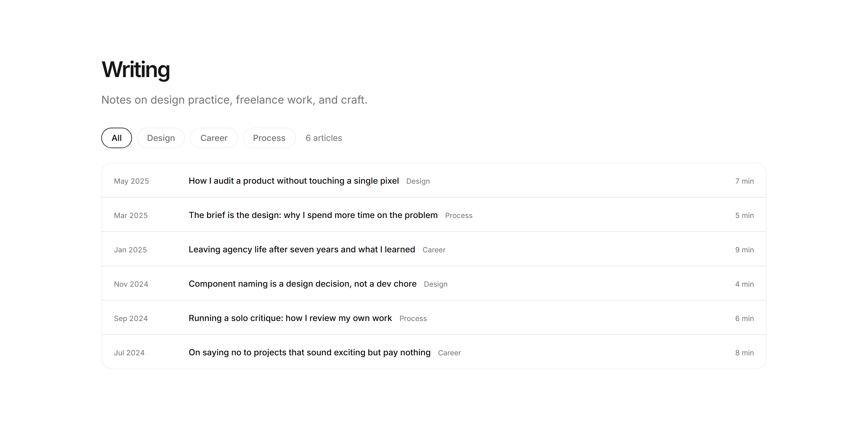The image size is (868, 427).
Task: Click the 'Jan 2025' date
Action: (x=130, y=250)
